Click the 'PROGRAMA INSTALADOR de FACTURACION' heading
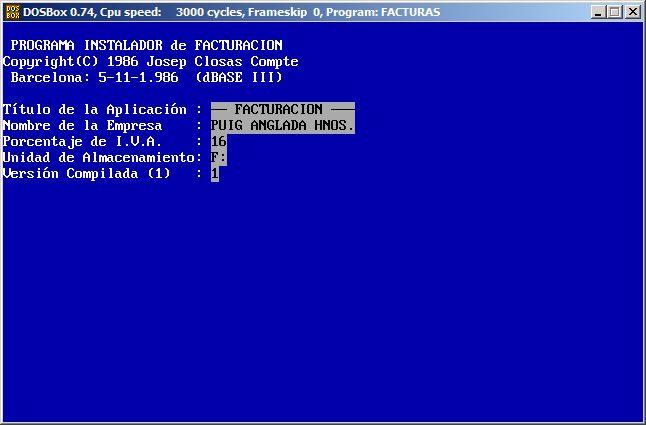The width and height of the screenshot is (646, 425). point(147,45)
